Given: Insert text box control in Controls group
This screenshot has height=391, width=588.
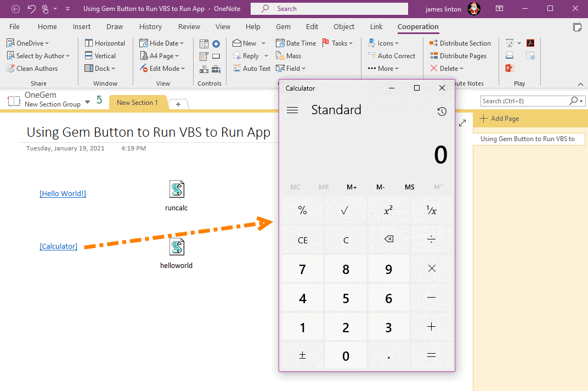Looking at the screenshot, I should (x=216, y=57).
